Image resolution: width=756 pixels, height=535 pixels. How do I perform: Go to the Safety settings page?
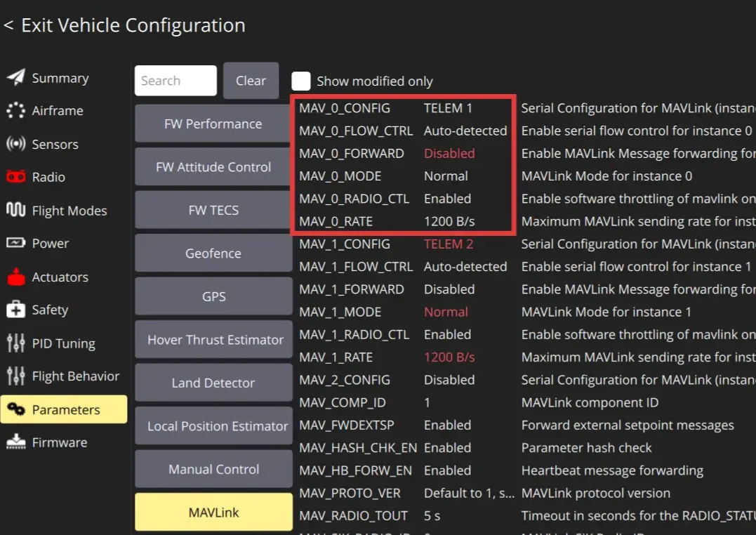[50, 310]
